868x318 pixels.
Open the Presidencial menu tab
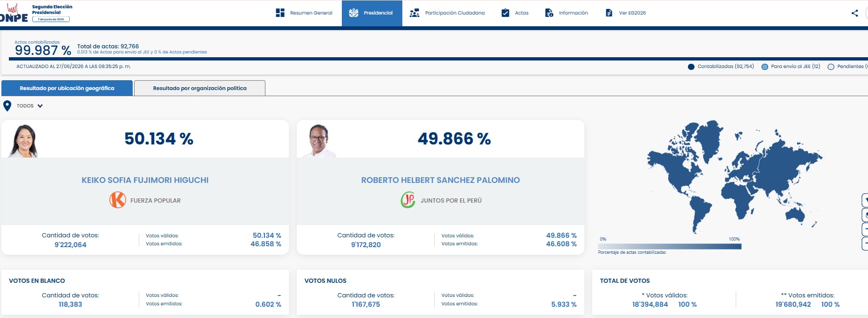372,13
